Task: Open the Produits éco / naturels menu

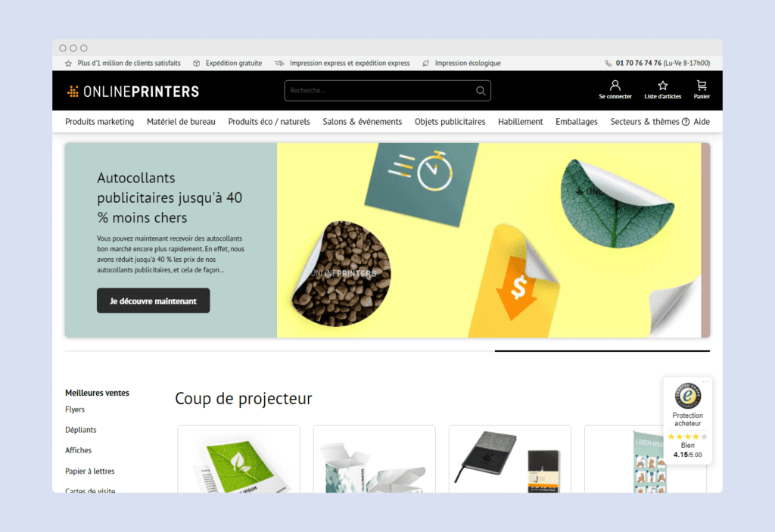Action: pos(269,122)
